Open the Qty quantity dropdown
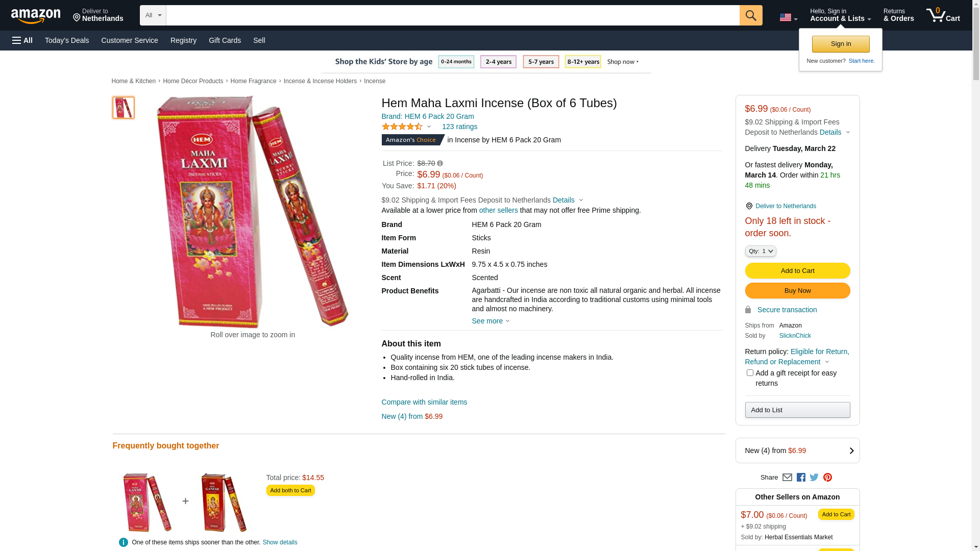This screenshot has height=551, width=980. 761,251
